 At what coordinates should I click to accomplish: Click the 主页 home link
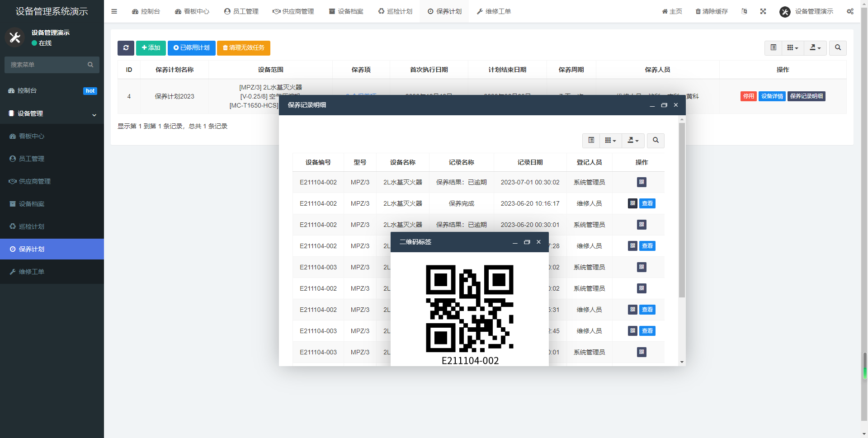pos(672,11)
